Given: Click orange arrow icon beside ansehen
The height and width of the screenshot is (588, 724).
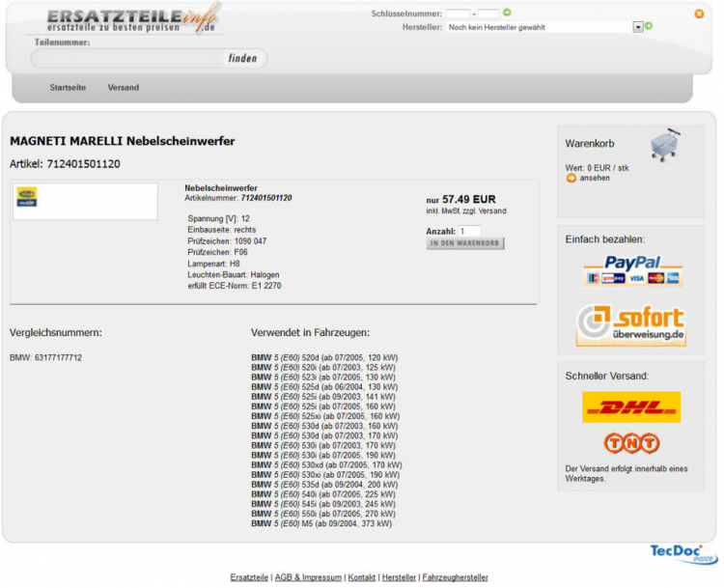Looking at the screenshot, I should (571, 178).
